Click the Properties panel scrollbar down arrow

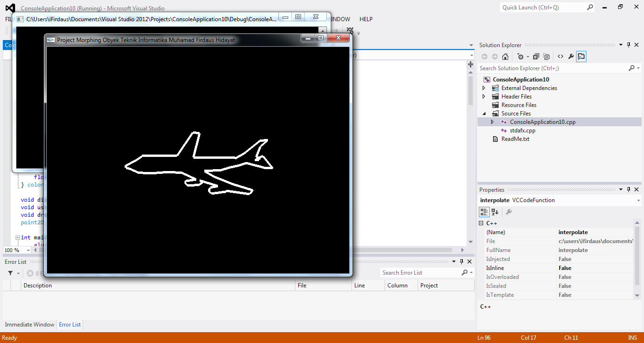[x=637, y=295]
